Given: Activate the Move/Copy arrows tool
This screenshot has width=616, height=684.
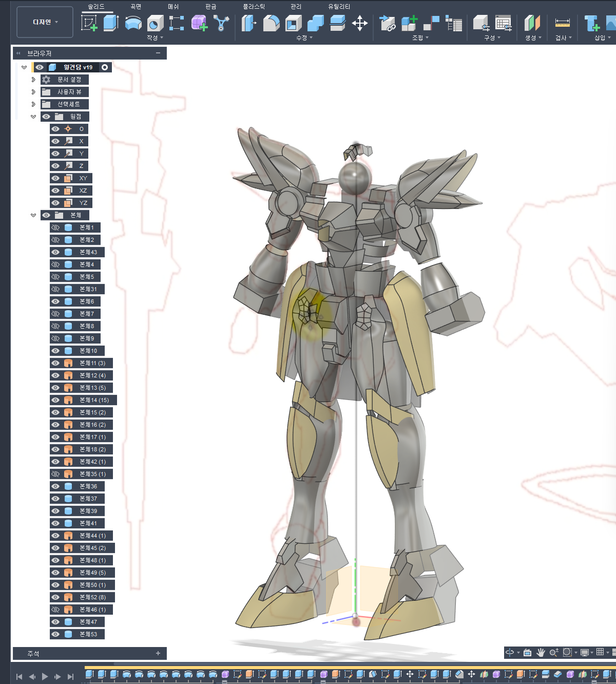Looking at the screenshot, I should coord(360,23).
